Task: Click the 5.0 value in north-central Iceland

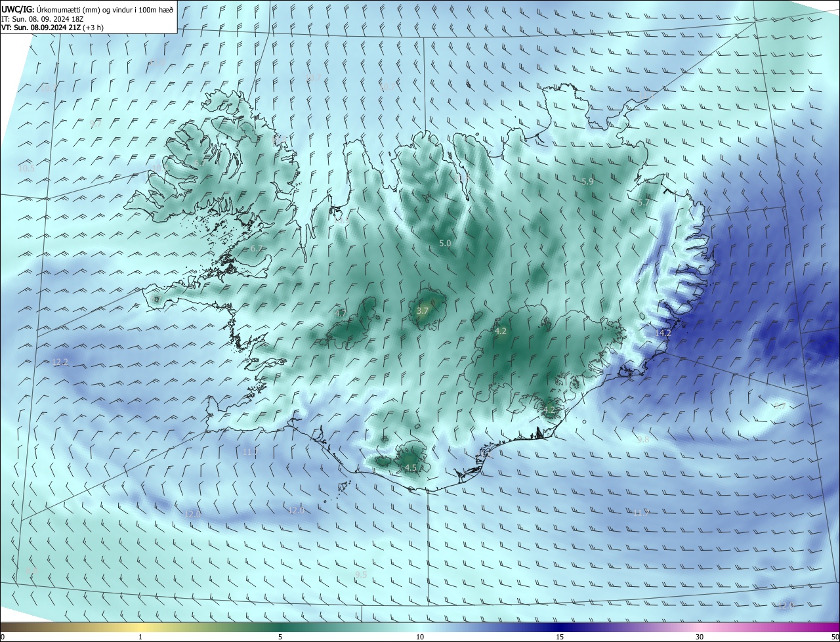Action: (x=445, y=244)
